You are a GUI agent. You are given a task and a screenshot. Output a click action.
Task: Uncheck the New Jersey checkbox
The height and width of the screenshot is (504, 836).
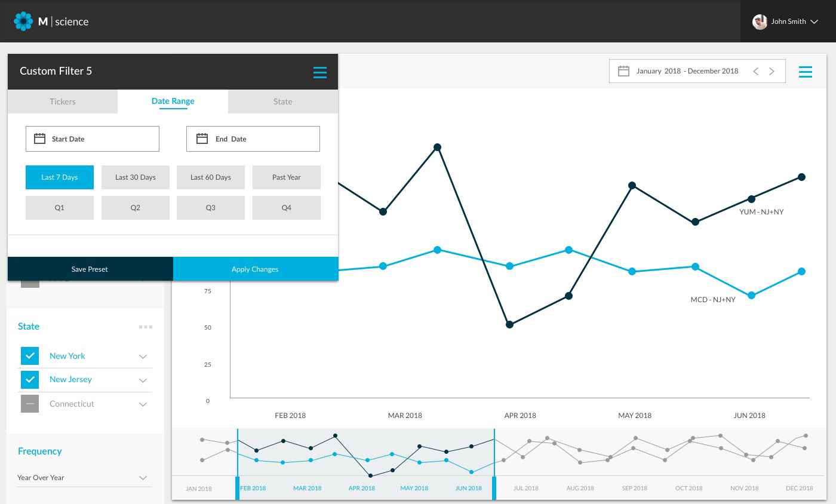[30, 380]
